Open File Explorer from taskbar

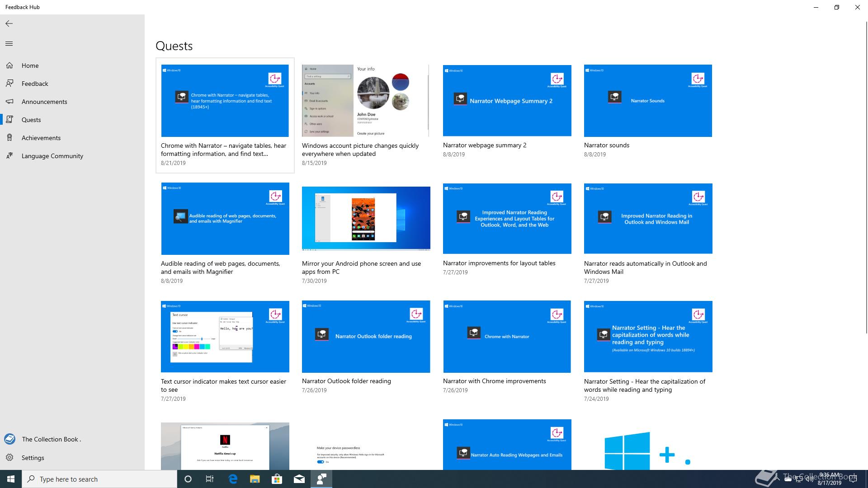pos(255,479)
